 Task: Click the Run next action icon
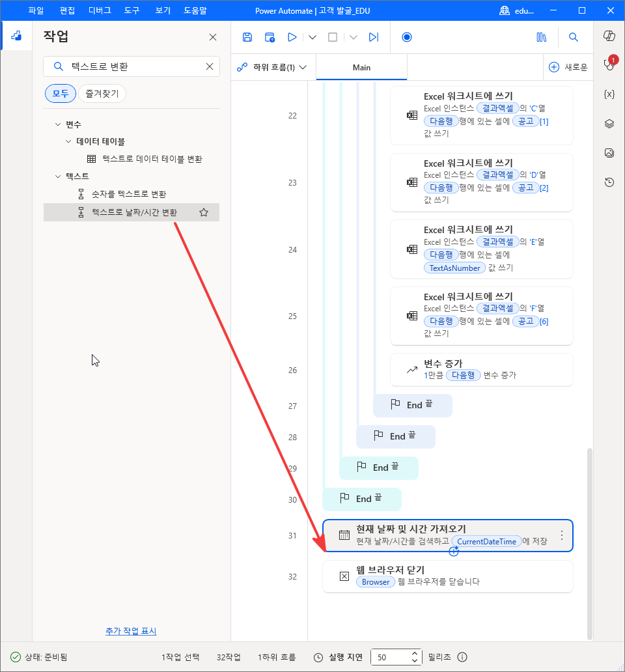(x=374, y=37)
